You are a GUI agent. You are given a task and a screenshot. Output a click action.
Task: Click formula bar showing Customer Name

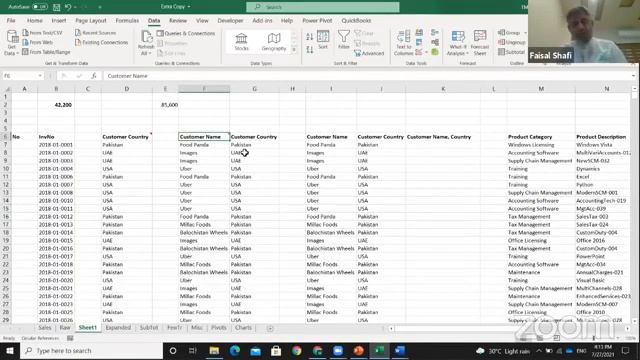pos(366,76)
